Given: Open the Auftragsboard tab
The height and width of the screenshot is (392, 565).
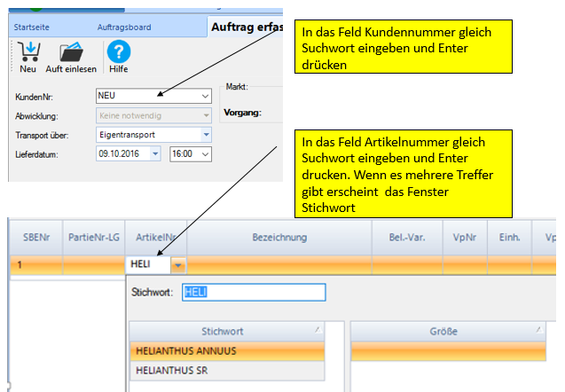Looking at the screenshot, I should coord(123,27).
